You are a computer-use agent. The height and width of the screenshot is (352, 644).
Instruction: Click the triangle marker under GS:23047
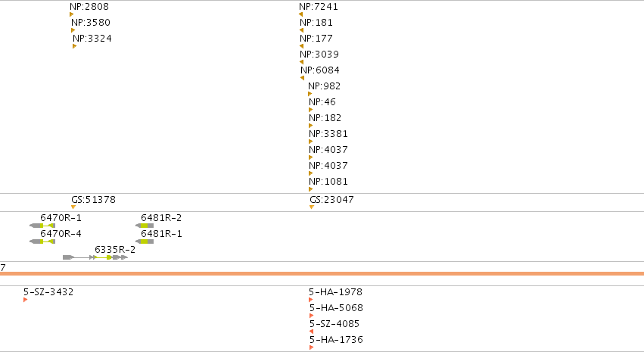[x=312, y=207]
